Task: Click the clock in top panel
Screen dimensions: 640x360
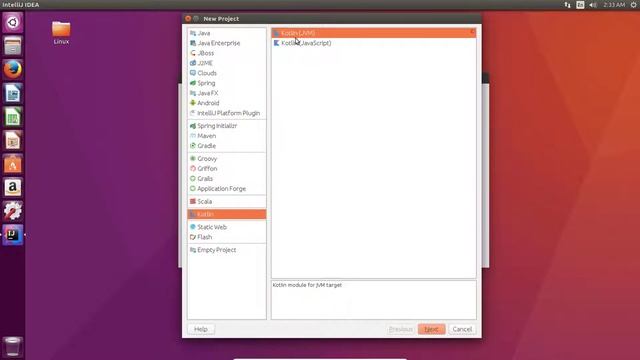Action: (614, 5)
